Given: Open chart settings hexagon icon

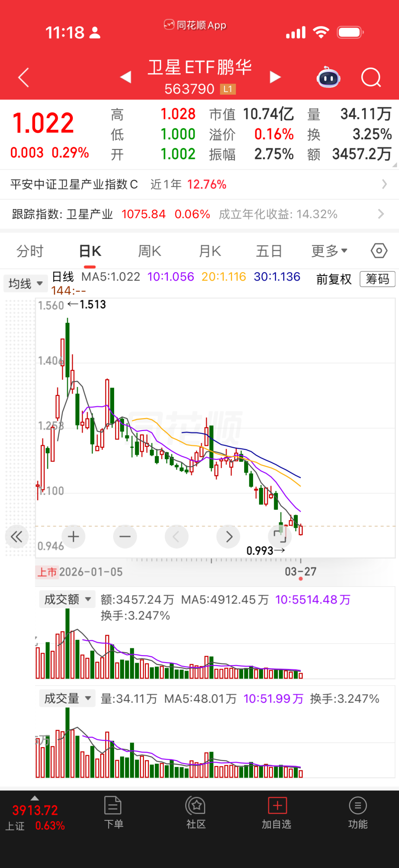Looking at the screenshot, I should pyautogui.click(x=379, y=251).
